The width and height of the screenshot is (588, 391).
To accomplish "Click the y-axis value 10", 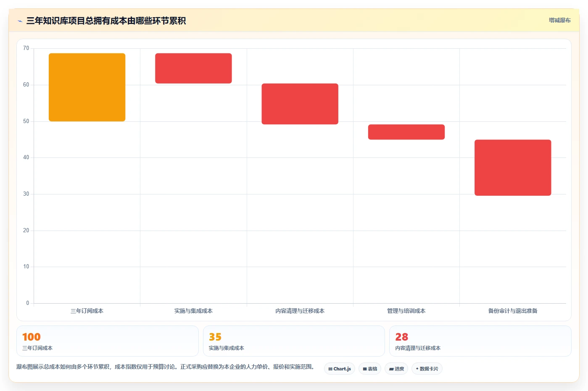I will pyautogui.click(x=26, y=267).
